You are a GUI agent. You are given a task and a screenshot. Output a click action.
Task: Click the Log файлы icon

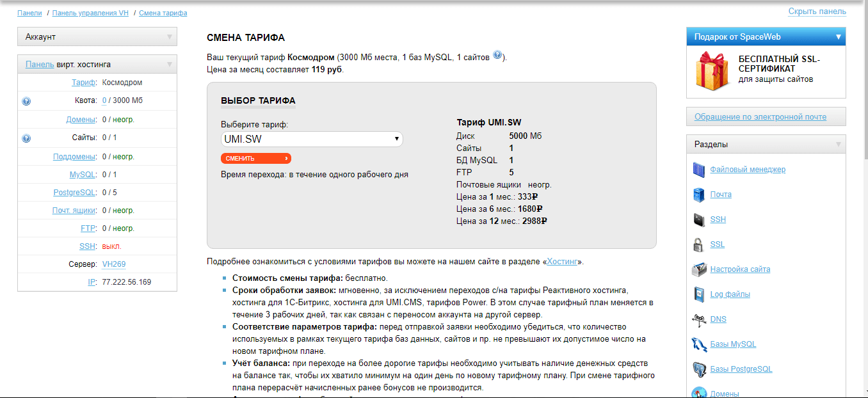coord(698,294)
